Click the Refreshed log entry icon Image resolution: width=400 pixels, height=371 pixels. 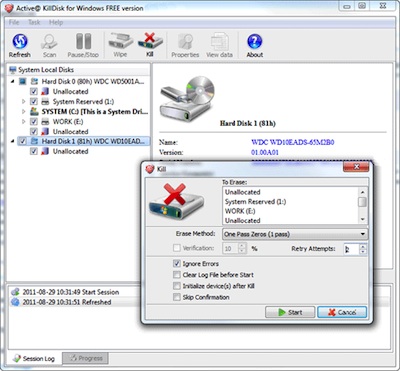point(15,302)
